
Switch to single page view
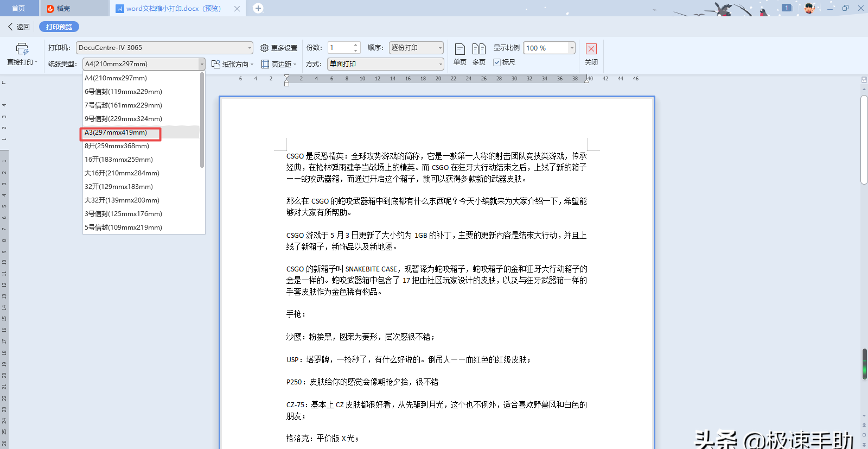tap(459, 54)
